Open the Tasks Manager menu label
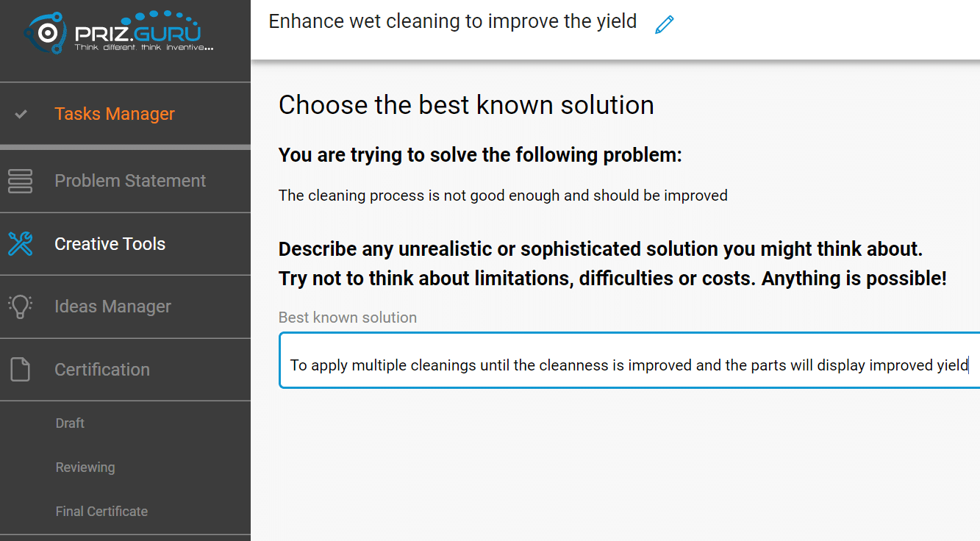 tap(115, 114)
